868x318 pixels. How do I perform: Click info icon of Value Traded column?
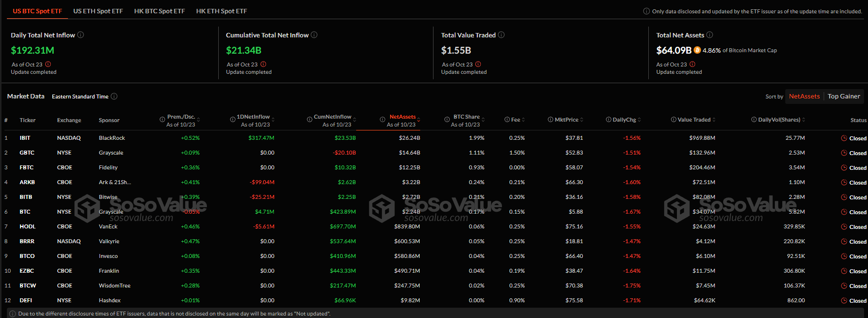674,120
